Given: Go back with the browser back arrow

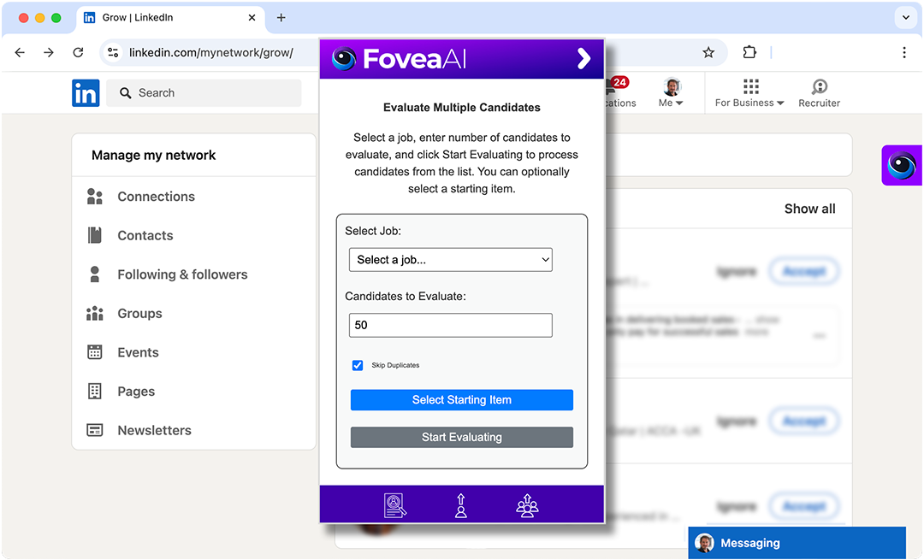Looking at the screenshot, I should click(20, 52).
